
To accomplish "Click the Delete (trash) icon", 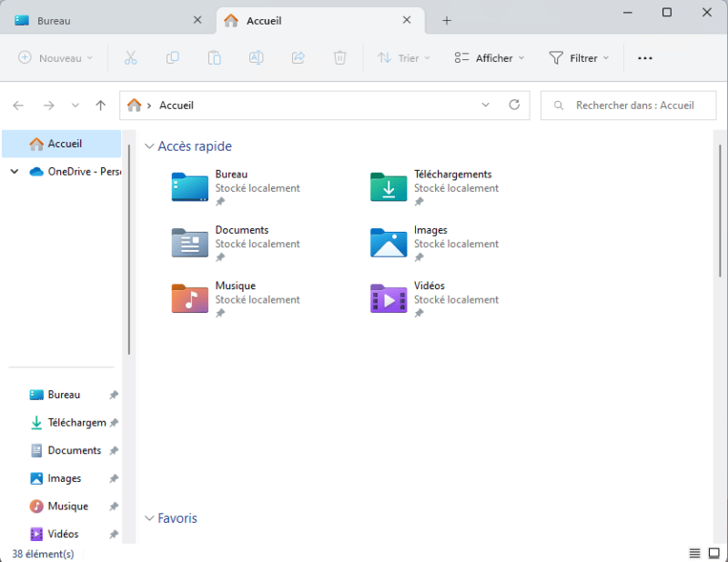I will (339, 57).
